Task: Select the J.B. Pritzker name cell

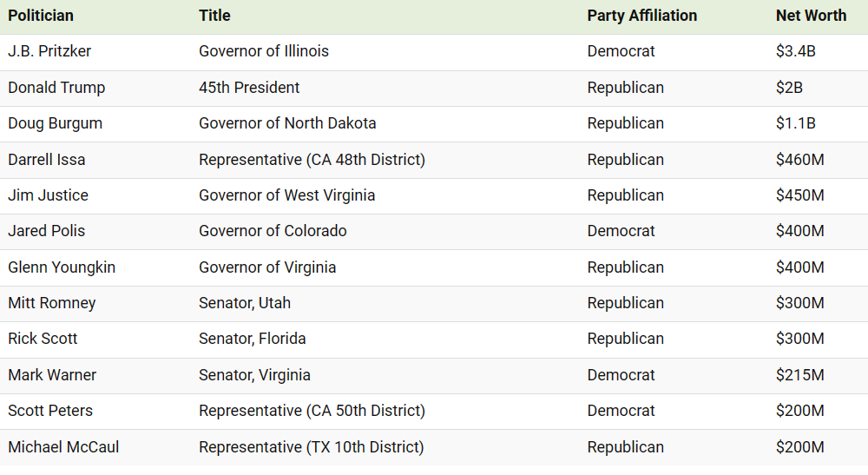Action: point(49,51)
